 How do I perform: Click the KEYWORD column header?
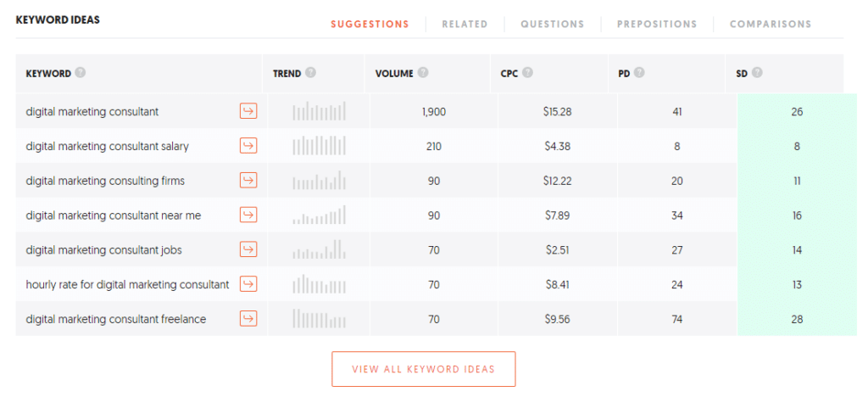click(48, 73)
